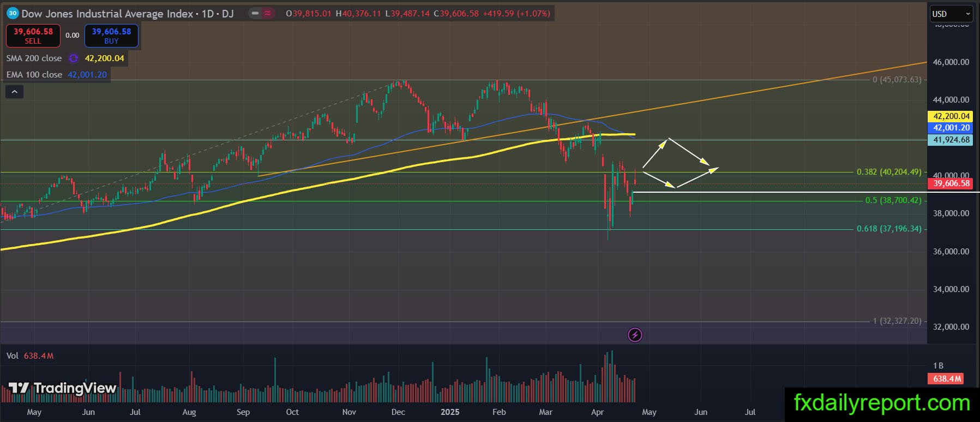Click the EMA value 42,001.20 in legend
The image size is (980, 422).
click(87, 75)
